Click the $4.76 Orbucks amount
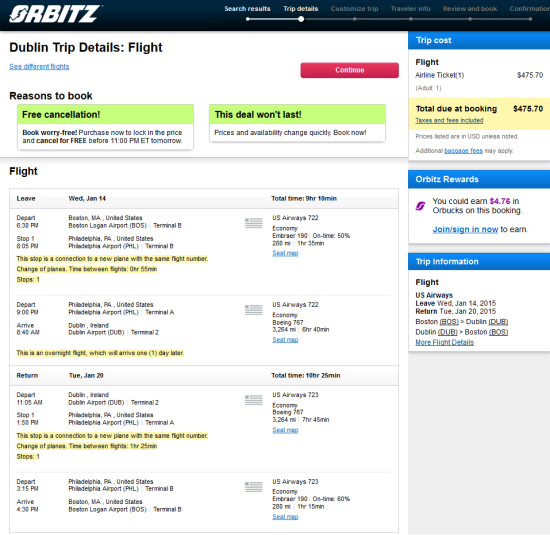This screenshot has height=535, width=550. (500, 201)
